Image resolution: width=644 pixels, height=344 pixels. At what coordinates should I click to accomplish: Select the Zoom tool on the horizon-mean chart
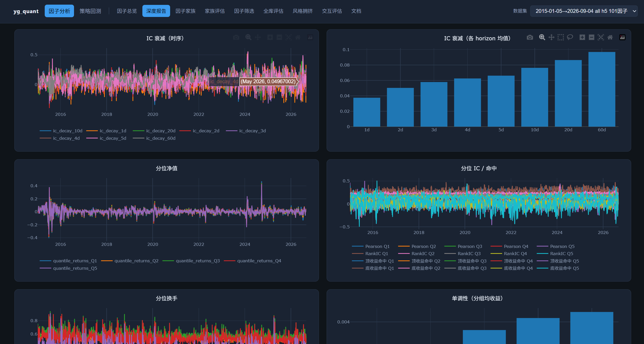[542, 38]
